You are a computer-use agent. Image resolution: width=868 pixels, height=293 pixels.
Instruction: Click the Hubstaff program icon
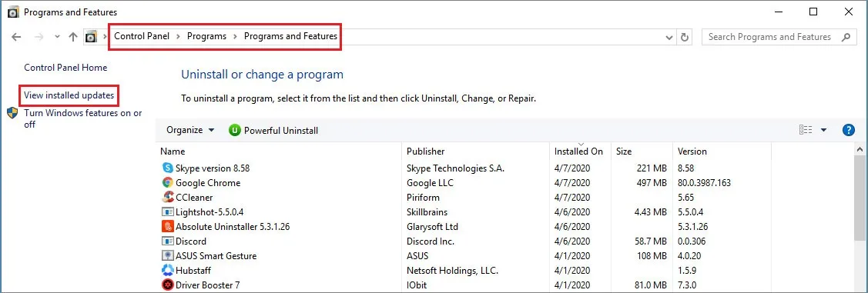(x=167, y=271)
